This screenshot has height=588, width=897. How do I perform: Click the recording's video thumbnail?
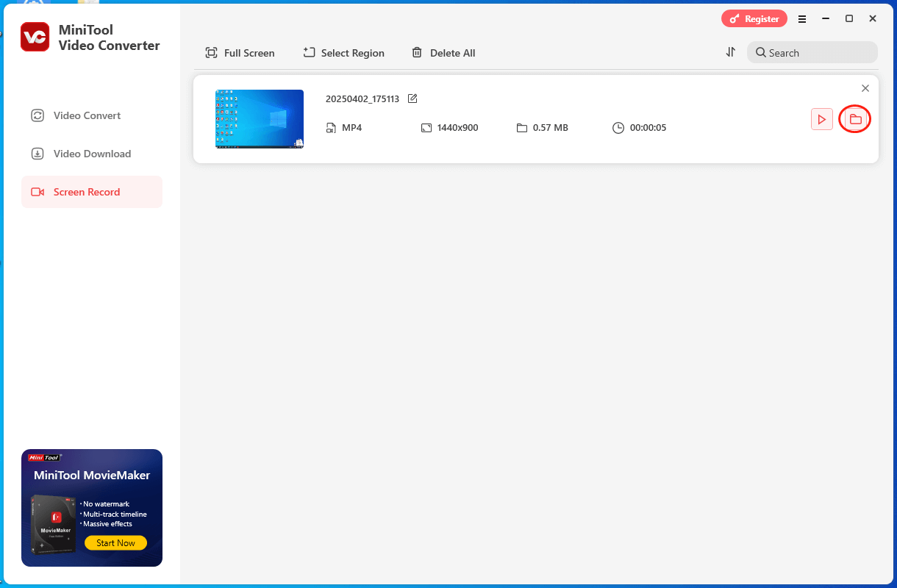[x=259, y=118]
